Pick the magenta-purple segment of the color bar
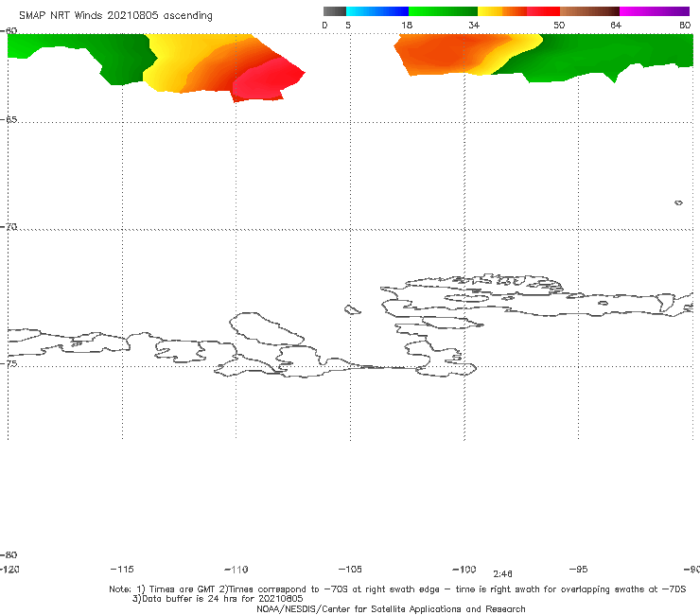 (x=655, y=11)
